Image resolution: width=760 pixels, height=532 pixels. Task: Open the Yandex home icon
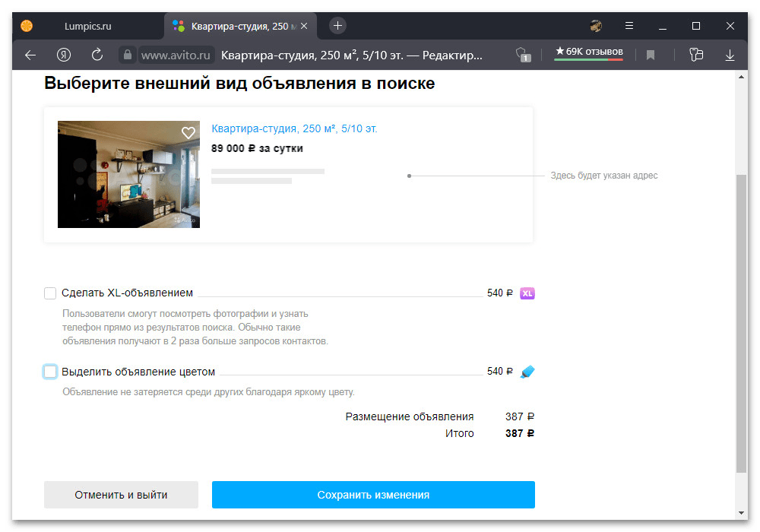64,55
